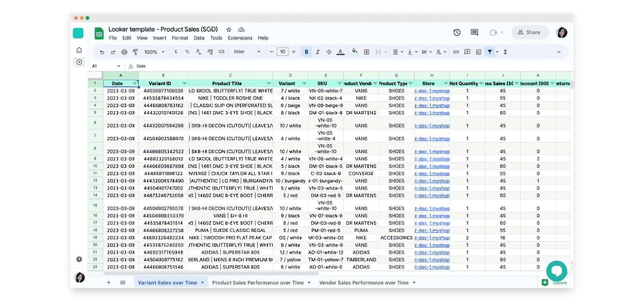Open the Borders tool
Viewport: 644px width, 301px height.
(x=366, y=52)
